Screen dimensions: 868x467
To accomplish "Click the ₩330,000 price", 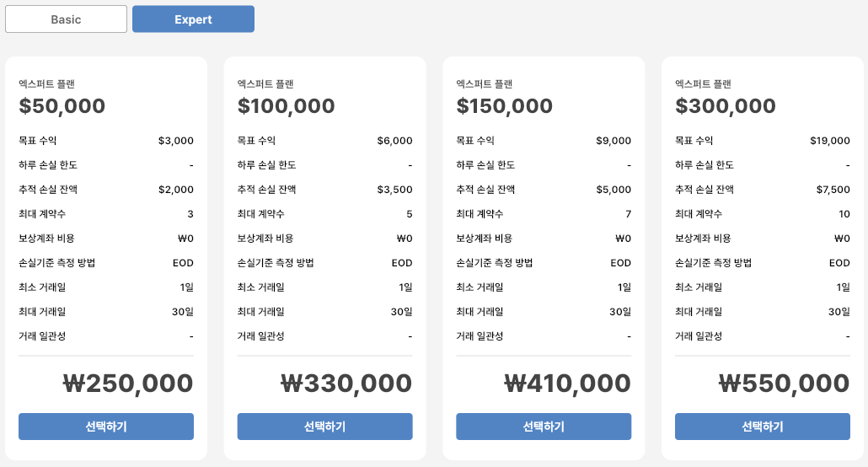I will [x=346, y=384].
